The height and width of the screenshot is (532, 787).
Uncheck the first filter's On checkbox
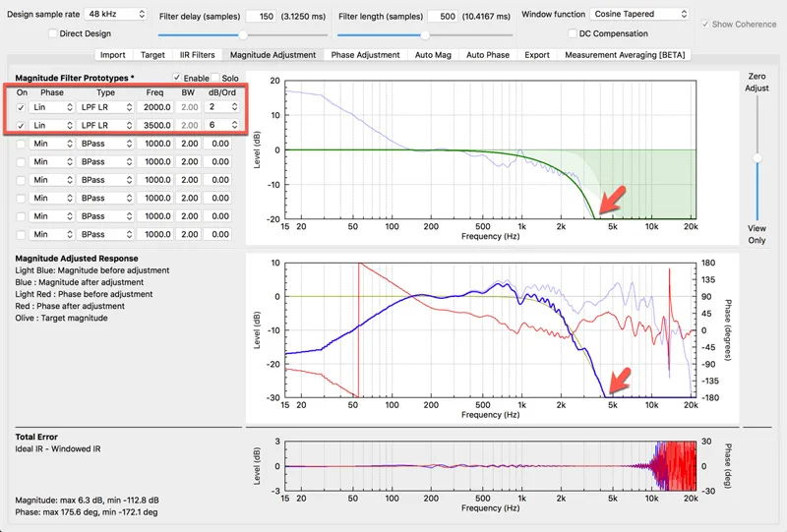coord(22,107)
